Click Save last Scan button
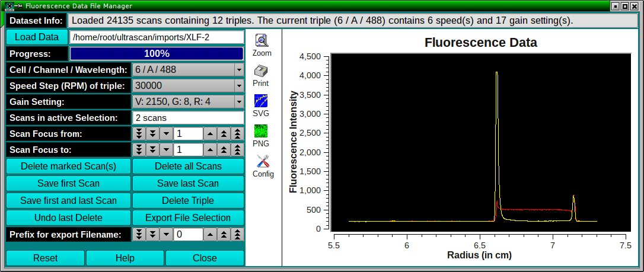 click(188, 183)
